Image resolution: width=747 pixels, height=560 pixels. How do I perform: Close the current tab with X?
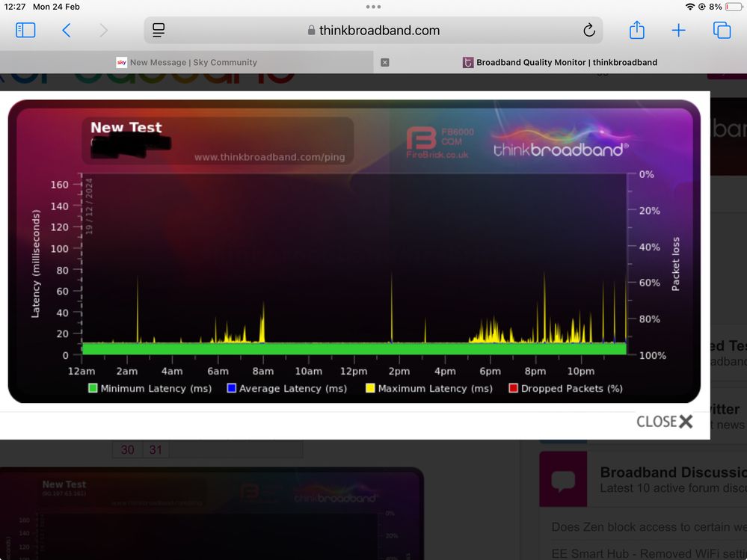385,63
